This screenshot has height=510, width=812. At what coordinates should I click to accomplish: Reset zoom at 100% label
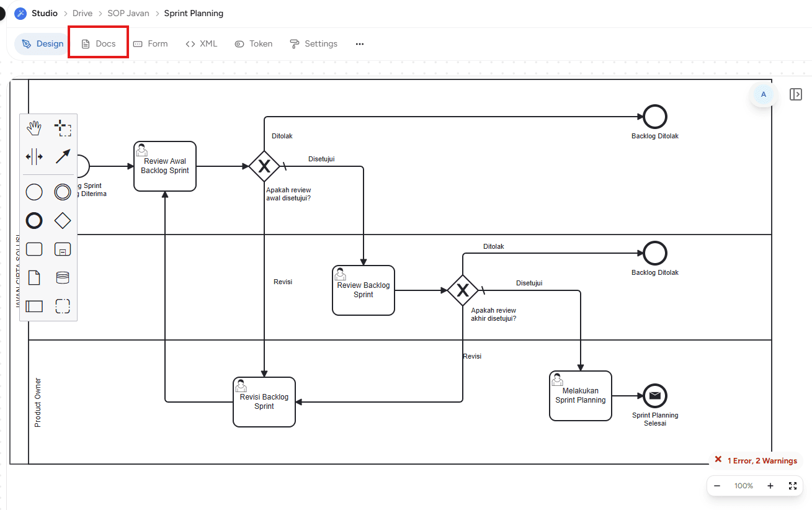pos(744,486)
